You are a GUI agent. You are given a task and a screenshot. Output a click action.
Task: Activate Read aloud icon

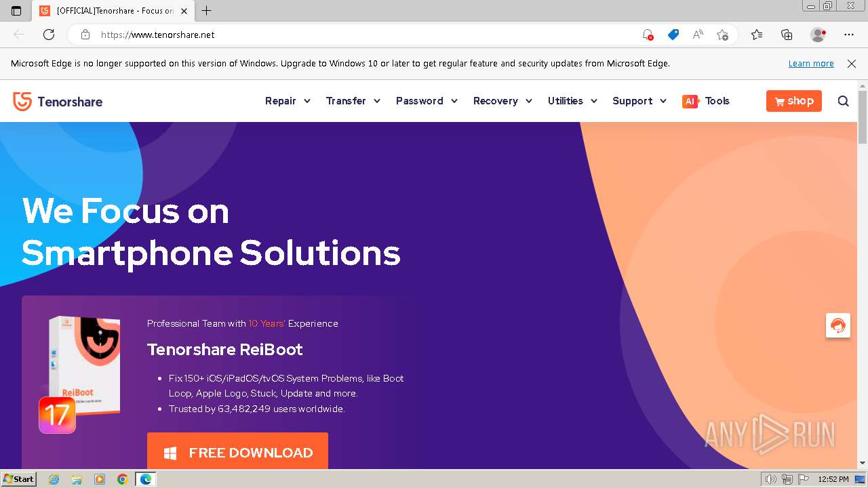pyautogui.click(x=697, y=35)
